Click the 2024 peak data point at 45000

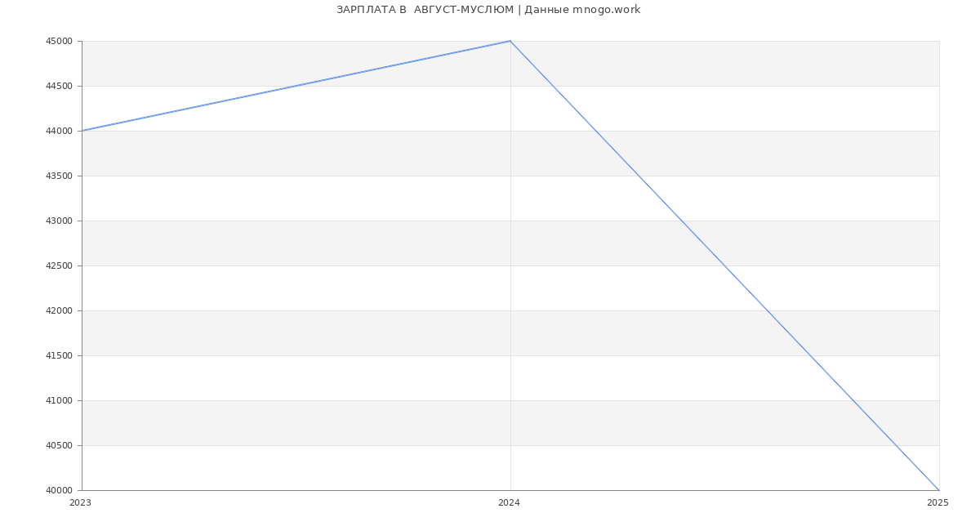pos(510,41)
